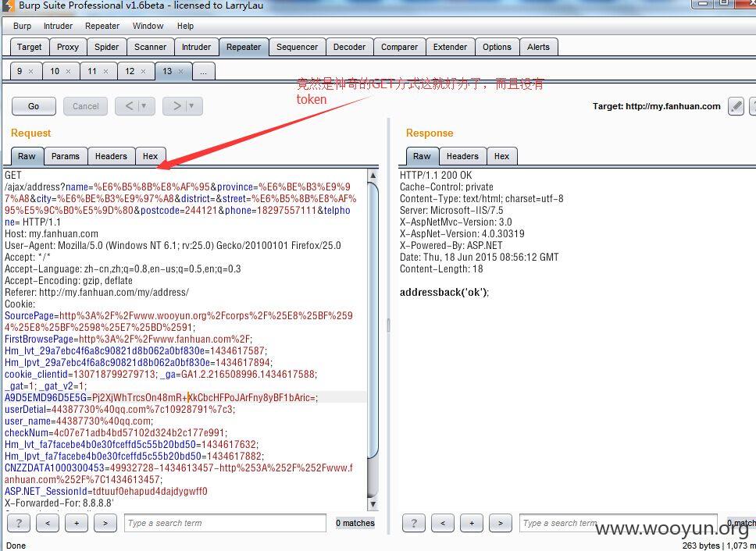Switch to the Decoder tab
756x551 pixels.
(350, 47)
